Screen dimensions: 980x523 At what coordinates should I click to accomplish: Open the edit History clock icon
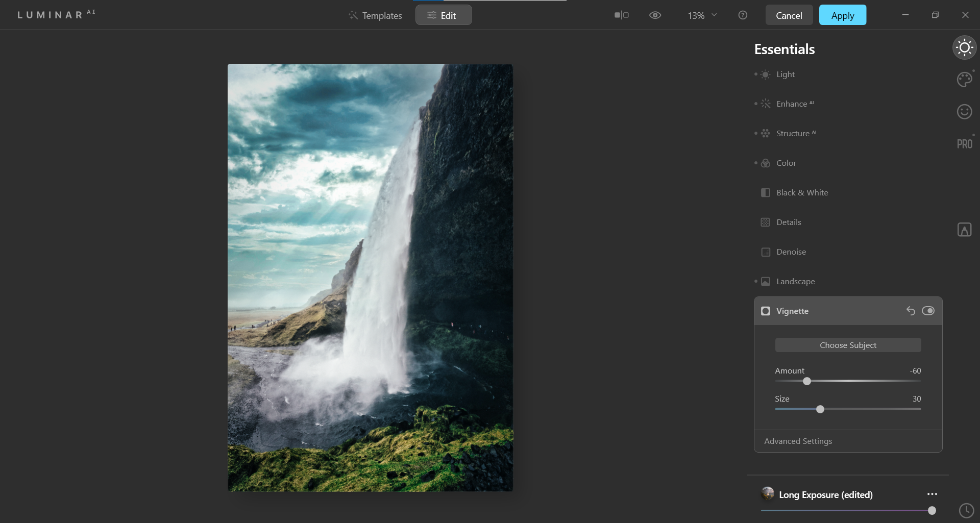966,510
